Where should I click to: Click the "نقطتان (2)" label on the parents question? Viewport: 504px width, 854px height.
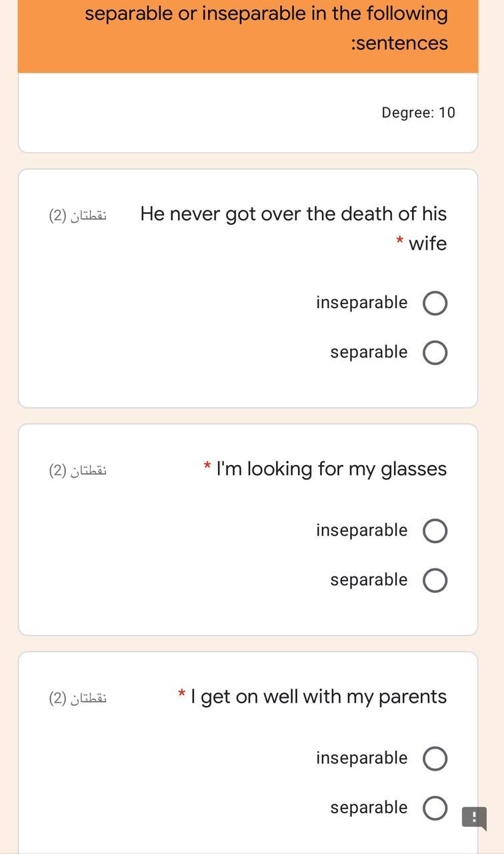point(77,697)
